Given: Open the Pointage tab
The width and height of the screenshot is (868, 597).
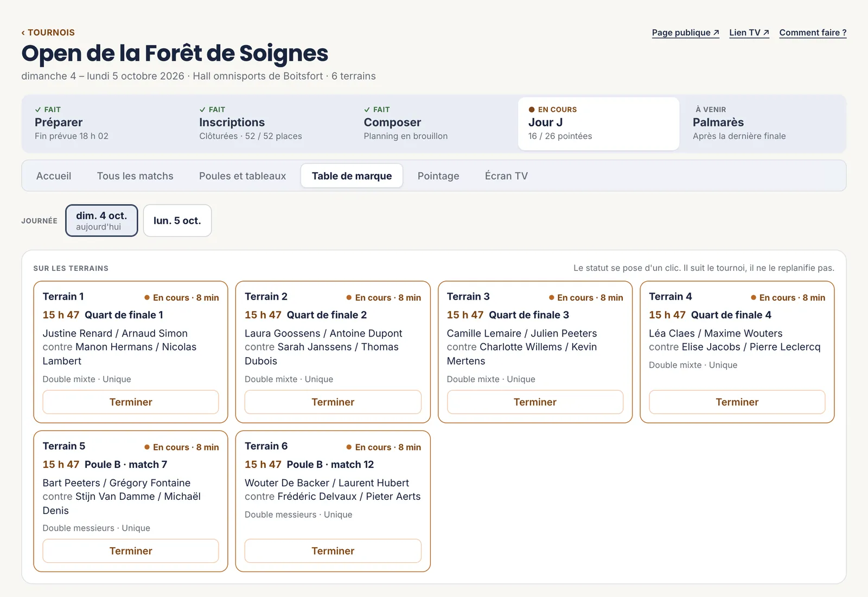Looking at the screenshot, I should coord(438,176).
